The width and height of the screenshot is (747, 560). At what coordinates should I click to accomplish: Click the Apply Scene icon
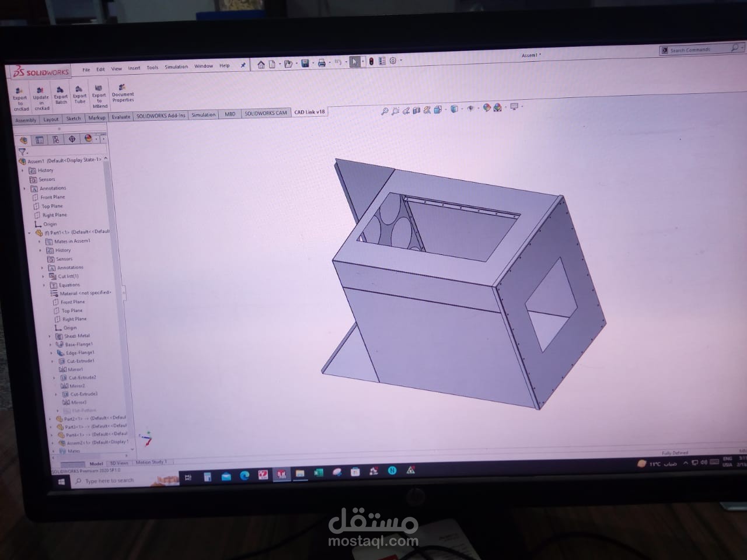497,107
